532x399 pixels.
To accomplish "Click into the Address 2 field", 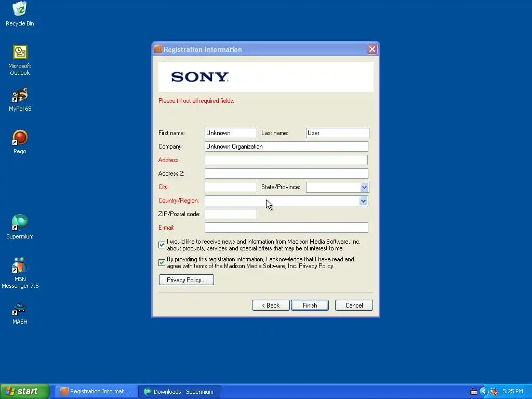I will click(x=286, y=174).
